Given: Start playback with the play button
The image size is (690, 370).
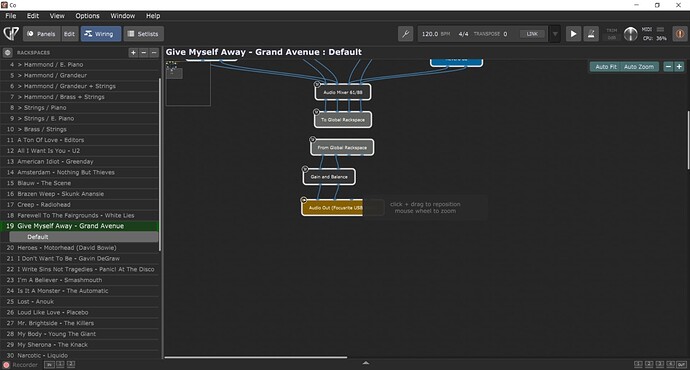Looking at the screenshot, I should pyautogui.click(x=573, y=34).
